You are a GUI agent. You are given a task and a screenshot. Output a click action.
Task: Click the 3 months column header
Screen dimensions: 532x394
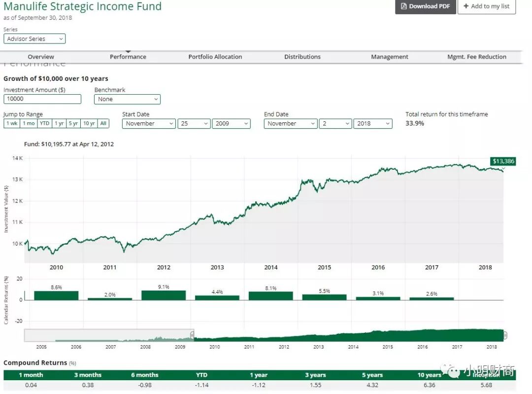click(x=88, y=375)
